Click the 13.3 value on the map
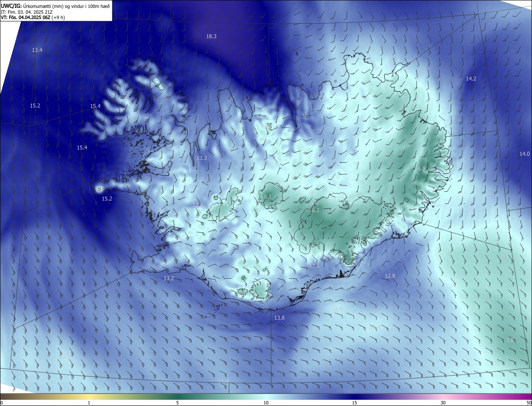 202,158
